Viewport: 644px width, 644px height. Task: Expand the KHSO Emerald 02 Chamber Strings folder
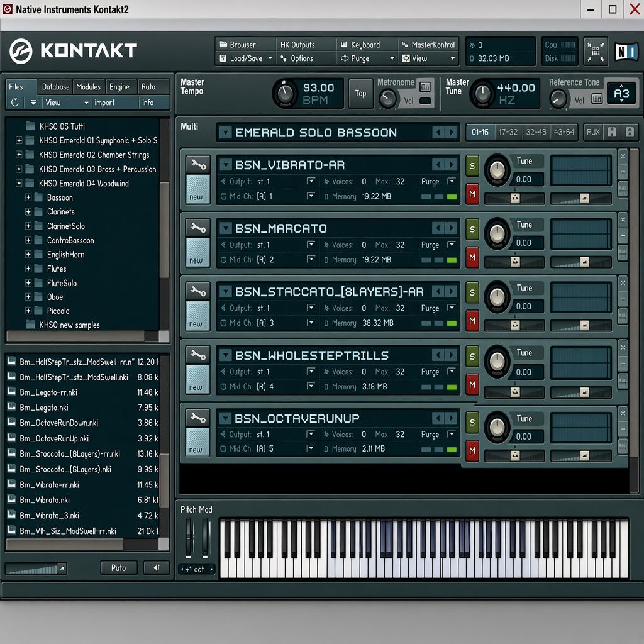click(19, 155)
